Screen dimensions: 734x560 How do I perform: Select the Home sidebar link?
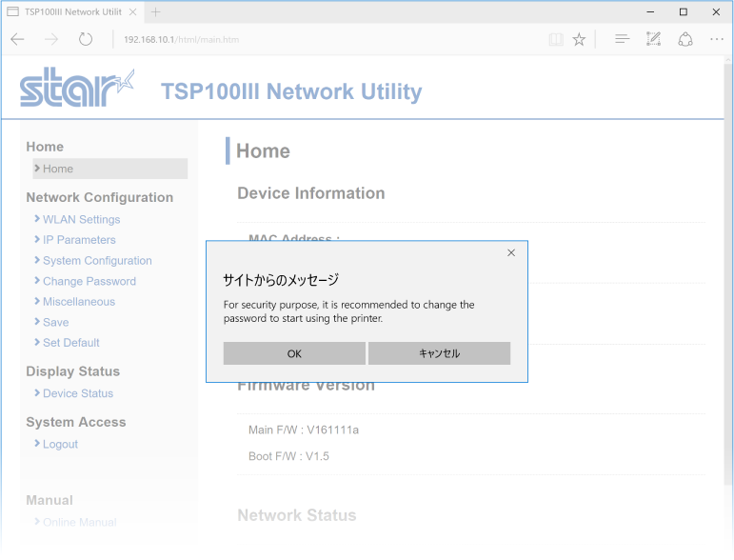[x=110, y=169]
